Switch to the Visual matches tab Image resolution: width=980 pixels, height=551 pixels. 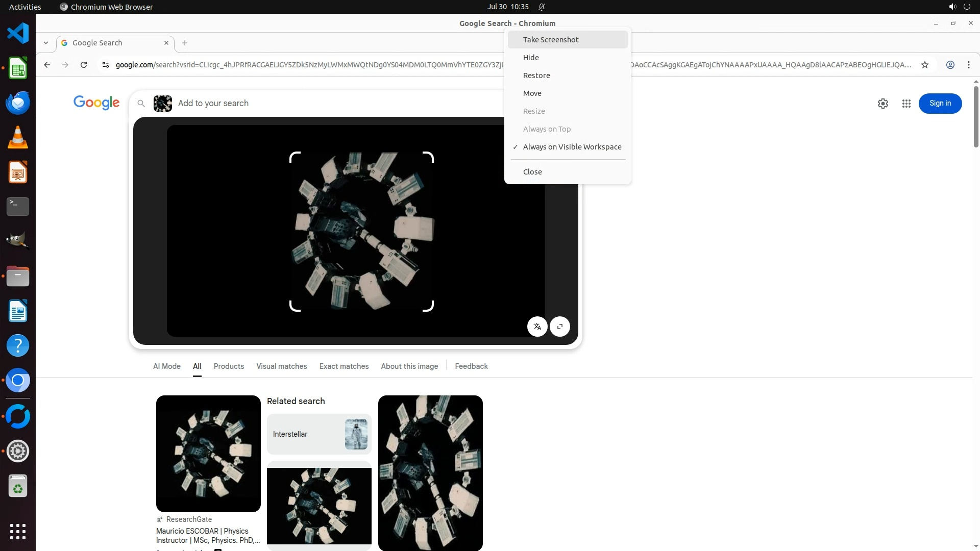[281, 366]
